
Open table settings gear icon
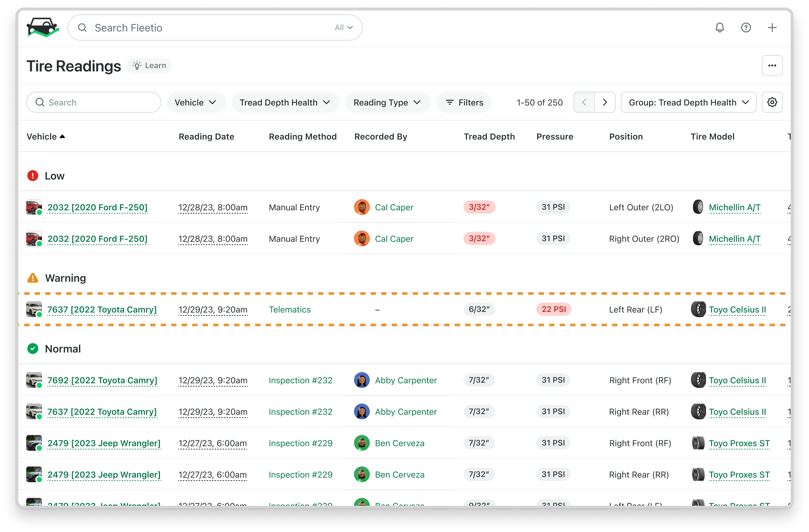click(772, 102)
